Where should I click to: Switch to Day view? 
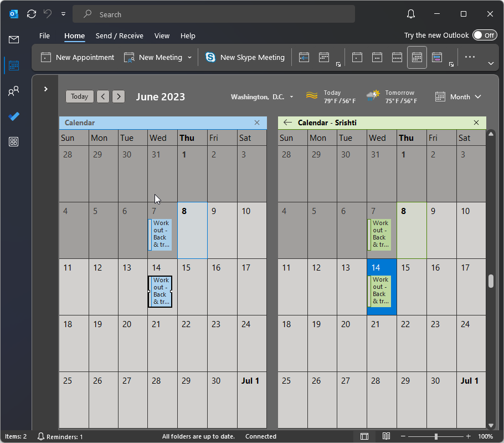pyautogui.click(x=357, y=57)
